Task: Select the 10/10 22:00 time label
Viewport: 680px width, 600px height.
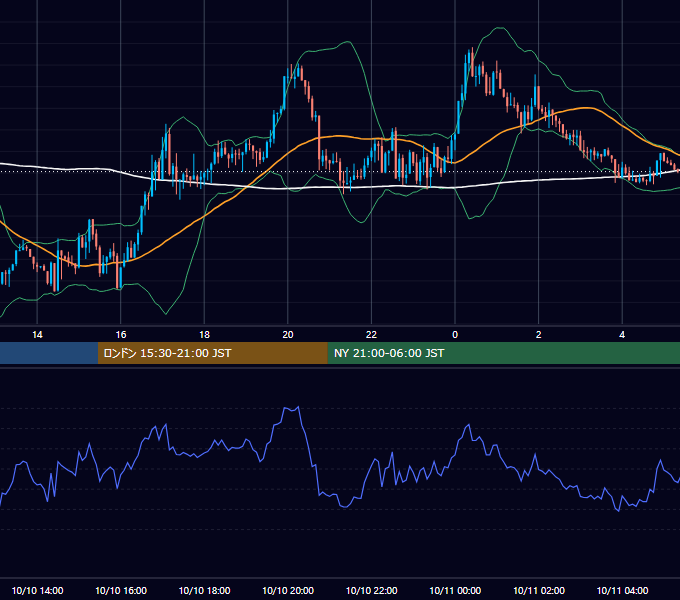Action: click(x=371, y=590)
